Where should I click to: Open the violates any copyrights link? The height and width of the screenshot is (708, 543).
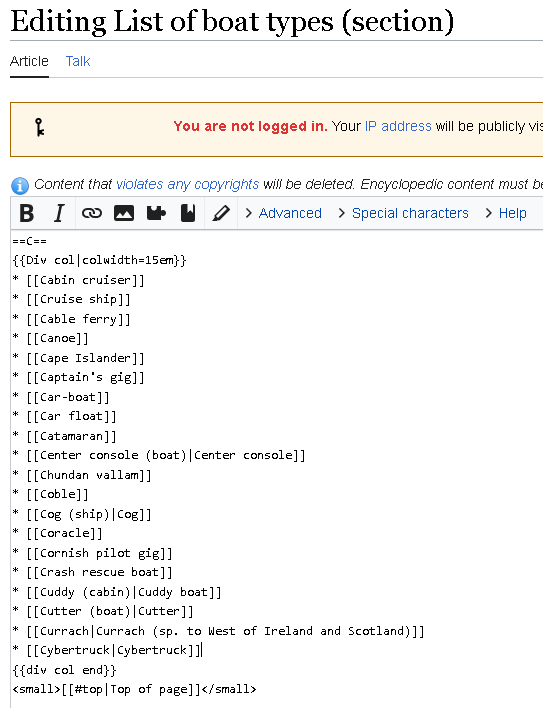[187, 184]
